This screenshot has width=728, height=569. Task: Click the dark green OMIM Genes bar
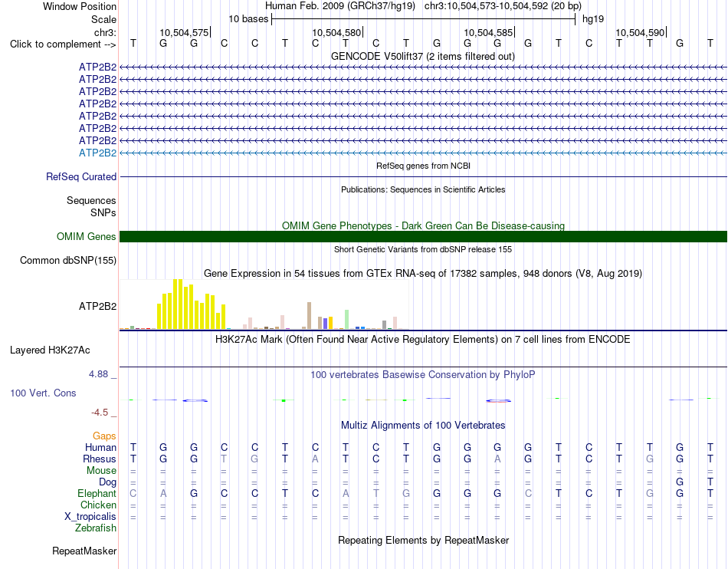tap(423, 236)
